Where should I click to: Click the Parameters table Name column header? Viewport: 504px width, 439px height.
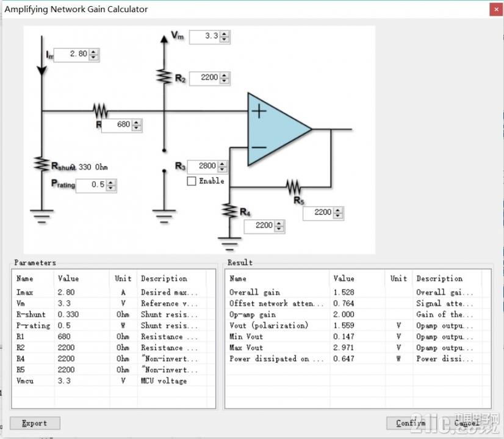(x=34, y=279)
